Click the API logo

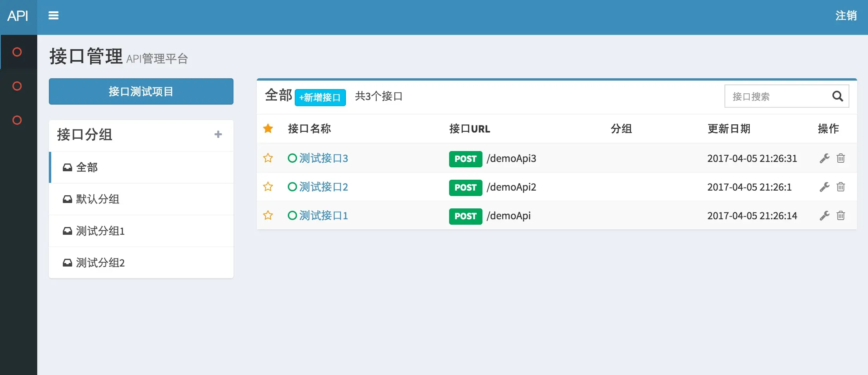18,16
